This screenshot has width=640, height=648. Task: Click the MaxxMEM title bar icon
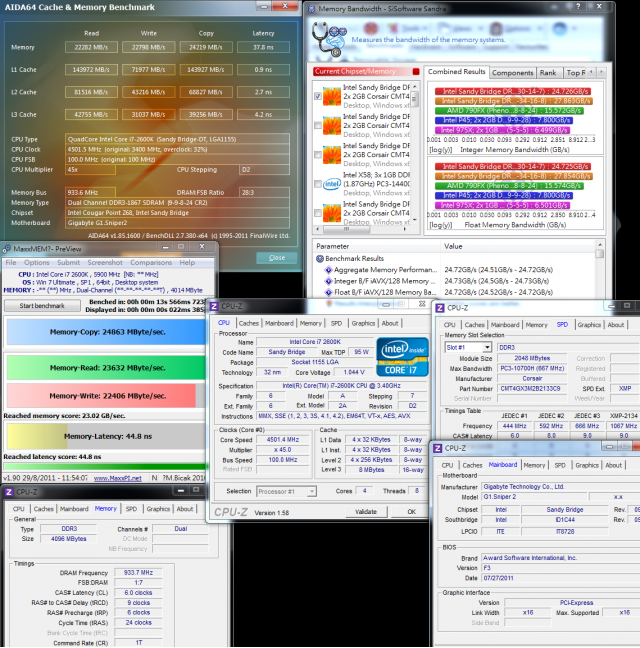[x=7, y=249]
